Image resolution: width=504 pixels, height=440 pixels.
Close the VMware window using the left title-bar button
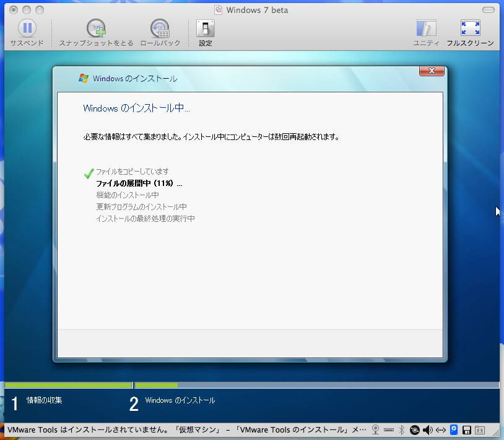(x=14, y=10)
